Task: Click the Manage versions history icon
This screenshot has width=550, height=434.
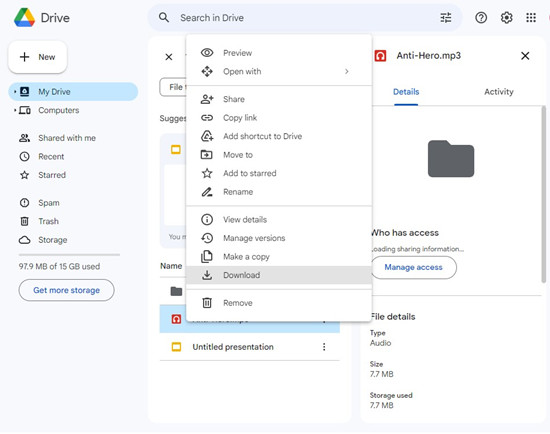Action: (207, 238)
